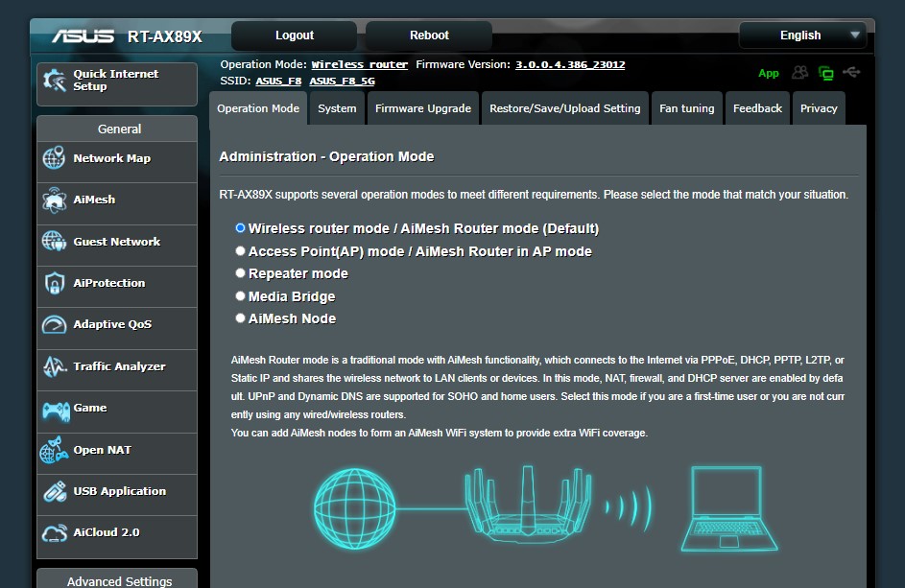
Task: Open the Privacy tab
Action: coord(819,108)
